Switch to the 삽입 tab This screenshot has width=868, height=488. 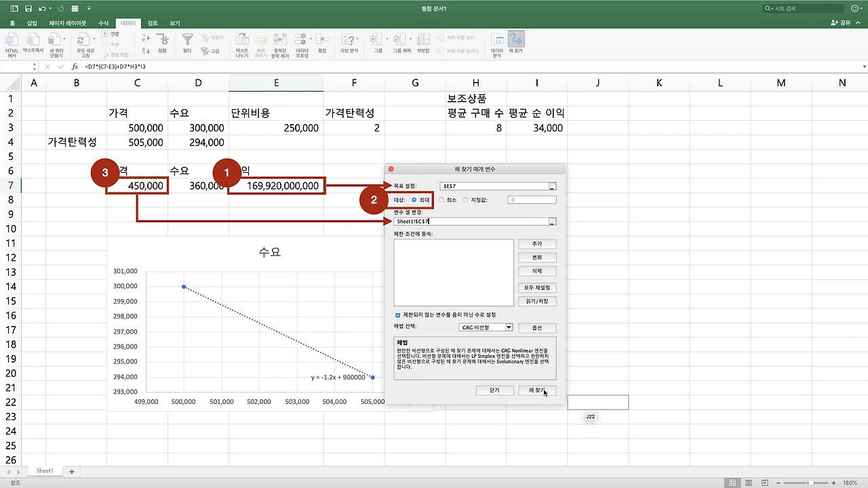(32, 23)
